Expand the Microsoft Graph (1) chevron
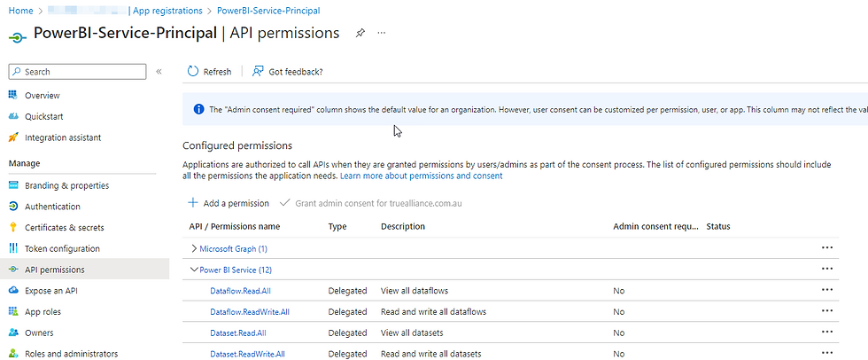The width and height of the screenshot is (868, 360). pyautogui.click(x=194, y=248)
